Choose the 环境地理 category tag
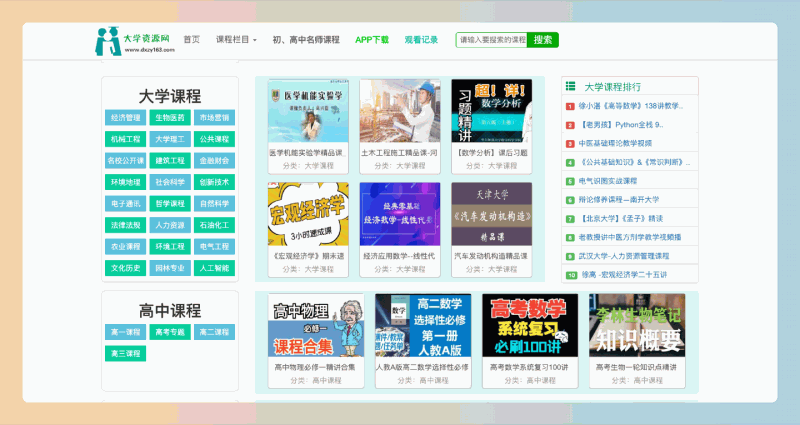The height and width of the screenshot is (425, 800). coord(126,182)
